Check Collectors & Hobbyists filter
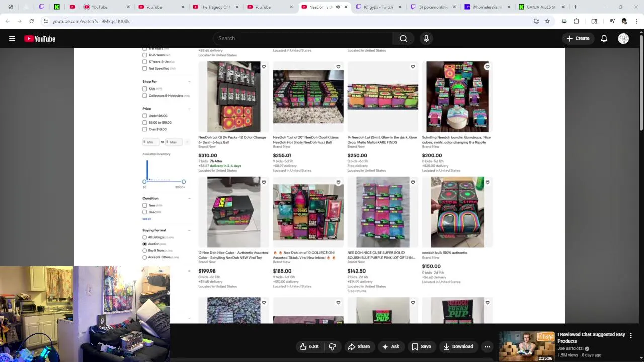Viewport: 644px width, 362px height. pos(145,96)
